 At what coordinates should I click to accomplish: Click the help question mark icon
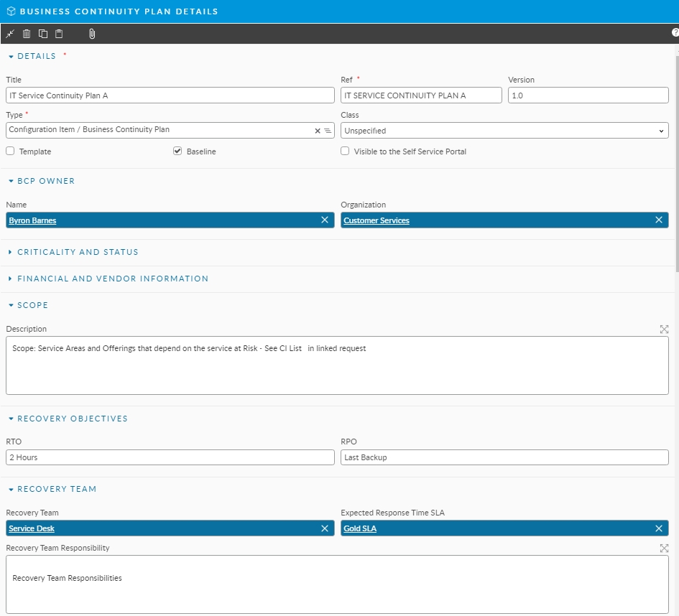tap(675, 33)
